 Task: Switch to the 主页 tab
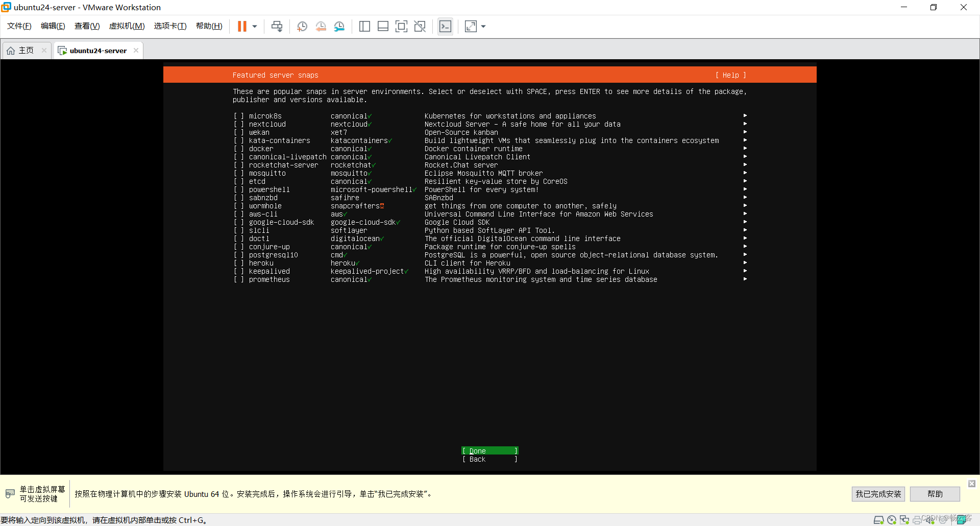(26, 51)
